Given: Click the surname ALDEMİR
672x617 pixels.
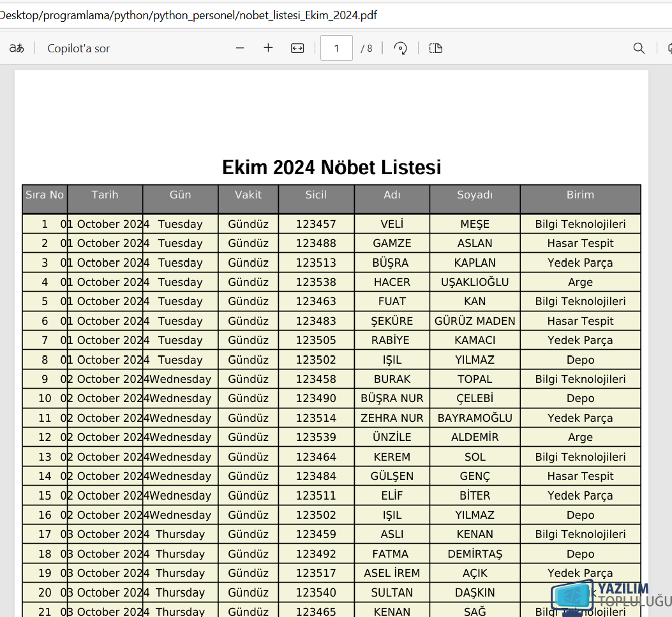Looking at the screenshot, I should 475,438.
